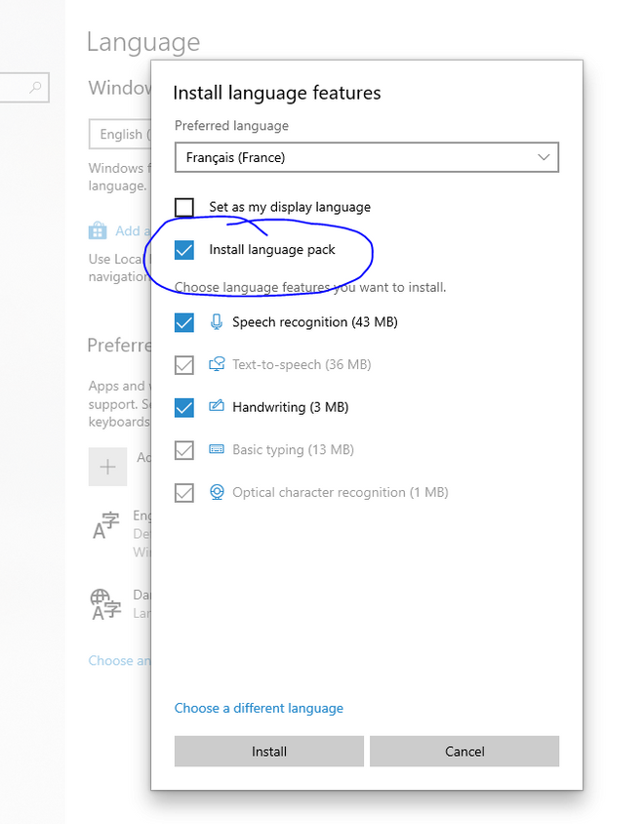Click the Text-to-speech icon

(x=217, y=365)
